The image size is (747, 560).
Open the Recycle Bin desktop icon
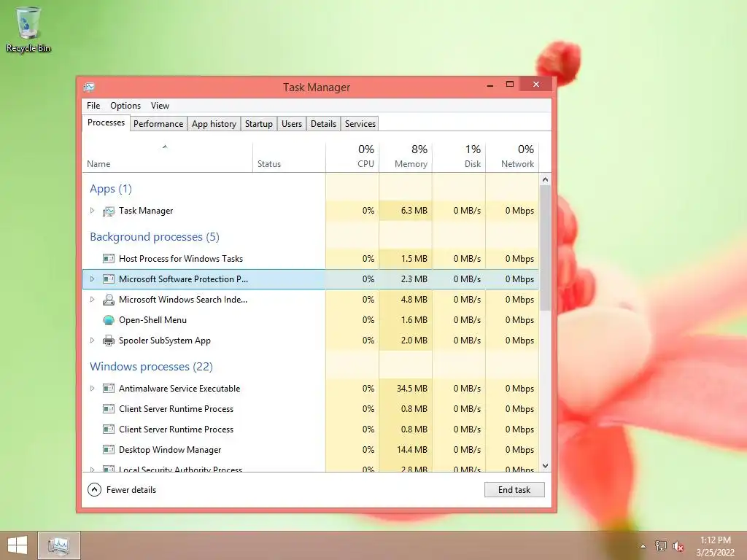[x=28, y=28]
